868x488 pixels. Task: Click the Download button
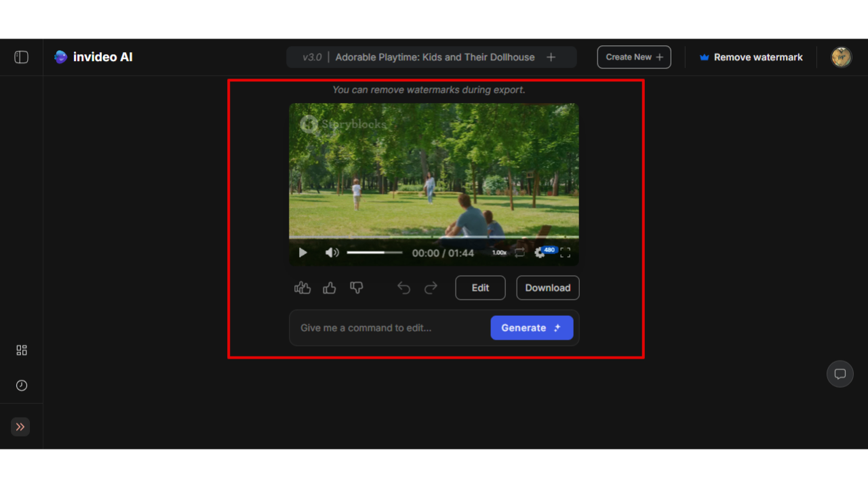(547, 287)
